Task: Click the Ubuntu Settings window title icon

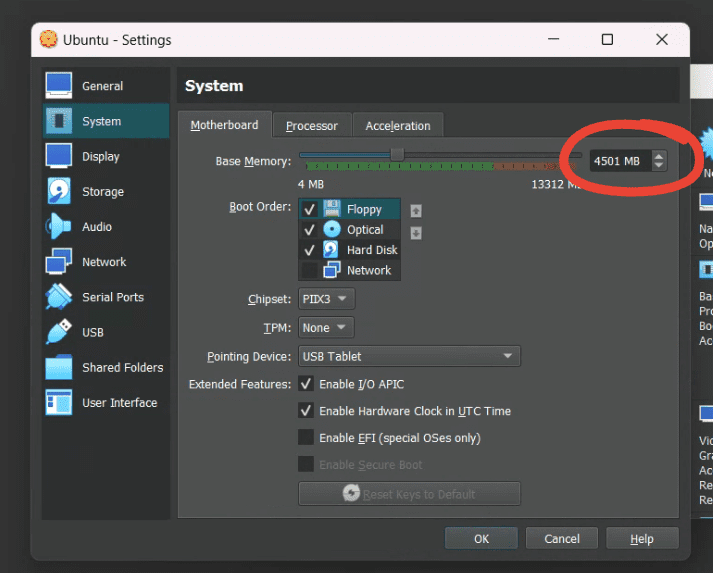Action: (49, 40)
